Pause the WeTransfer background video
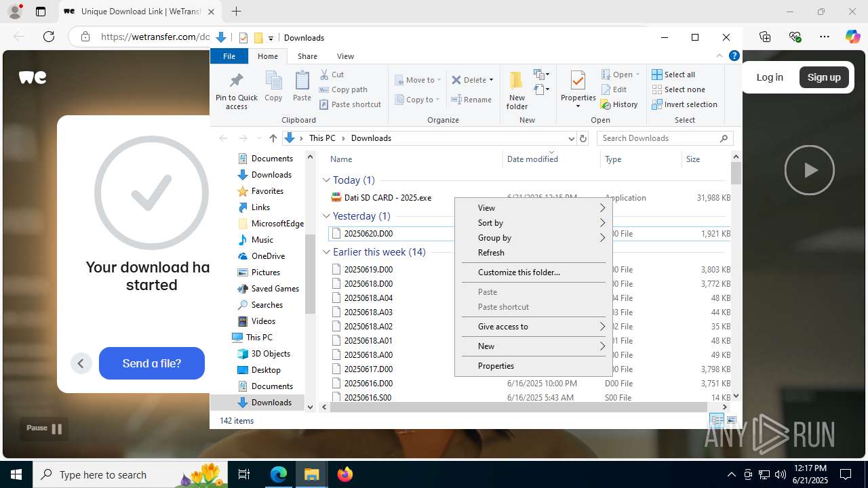The width and height of the screenshot is (868, 488). [44, 428]
